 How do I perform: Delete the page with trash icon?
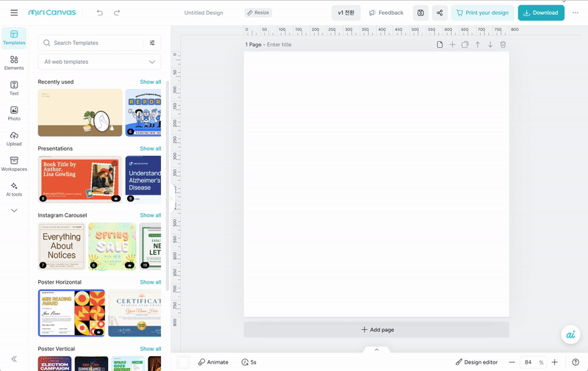click(x=503, y=45)
